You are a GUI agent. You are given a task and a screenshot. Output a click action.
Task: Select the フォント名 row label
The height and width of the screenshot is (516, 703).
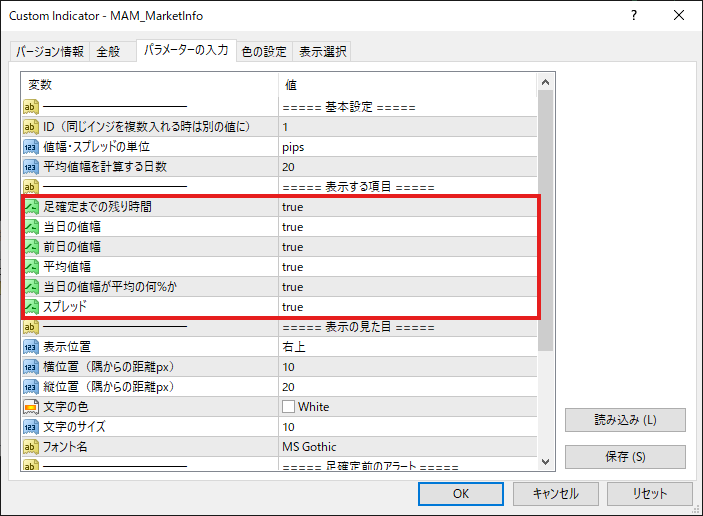click(x=65, y=447)
